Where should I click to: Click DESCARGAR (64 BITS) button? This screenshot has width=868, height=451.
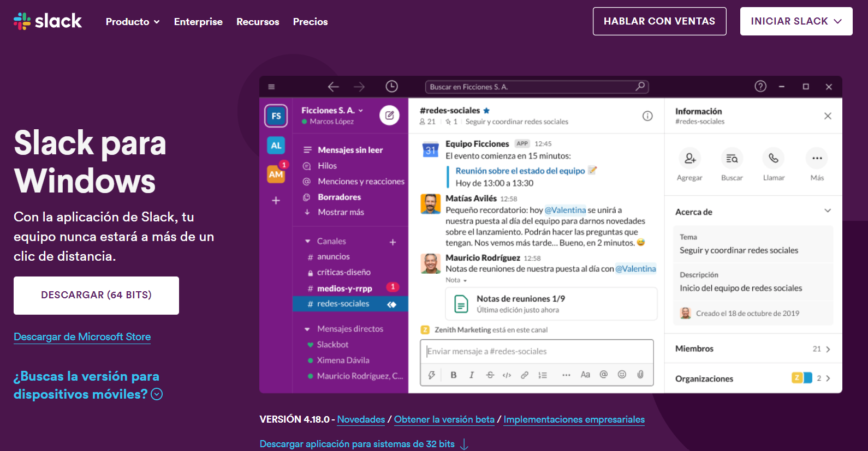pos(96,295)
